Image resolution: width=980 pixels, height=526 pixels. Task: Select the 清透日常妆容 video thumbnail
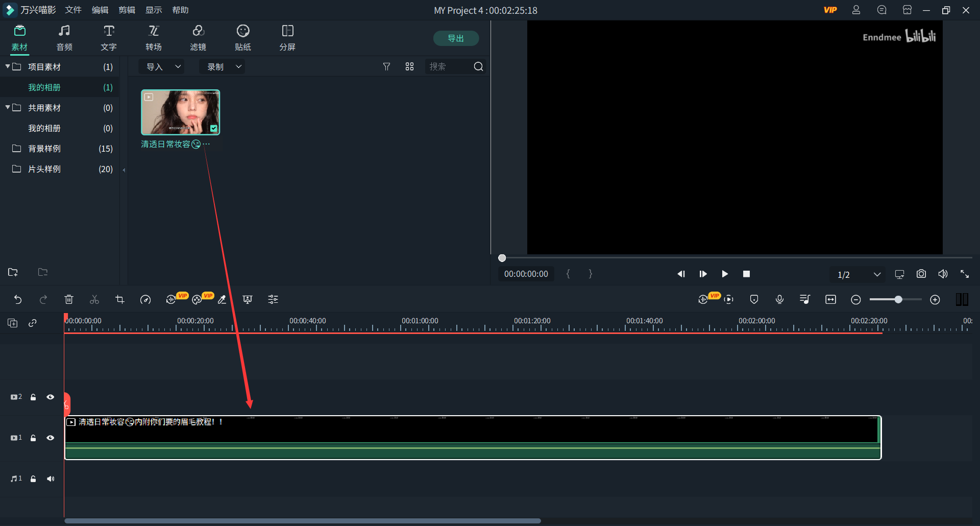coord(181,112)
